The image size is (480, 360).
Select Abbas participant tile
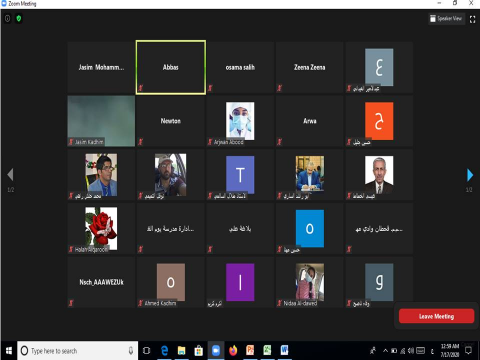tap(171, 67)
